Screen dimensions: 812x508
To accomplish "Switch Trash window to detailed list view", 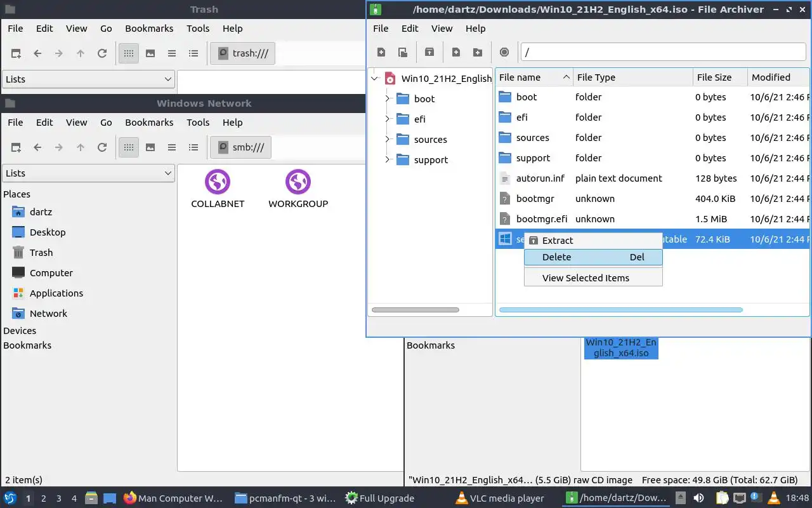I will click(193, 53).
